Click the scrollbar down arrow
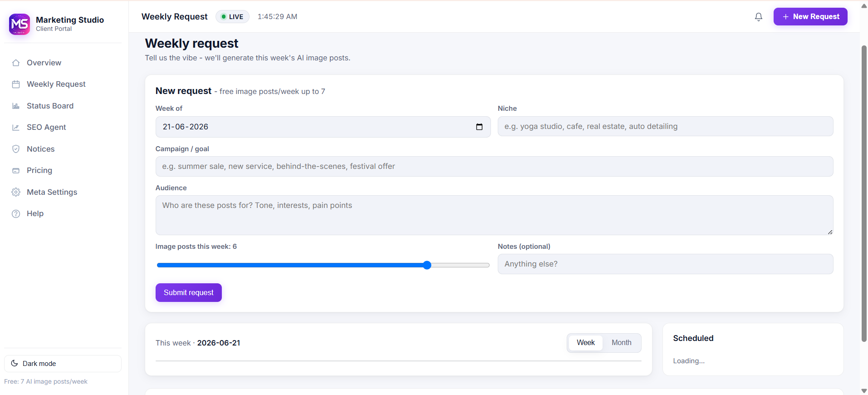The height and width of the screenshot is (395, 868). 864,390
